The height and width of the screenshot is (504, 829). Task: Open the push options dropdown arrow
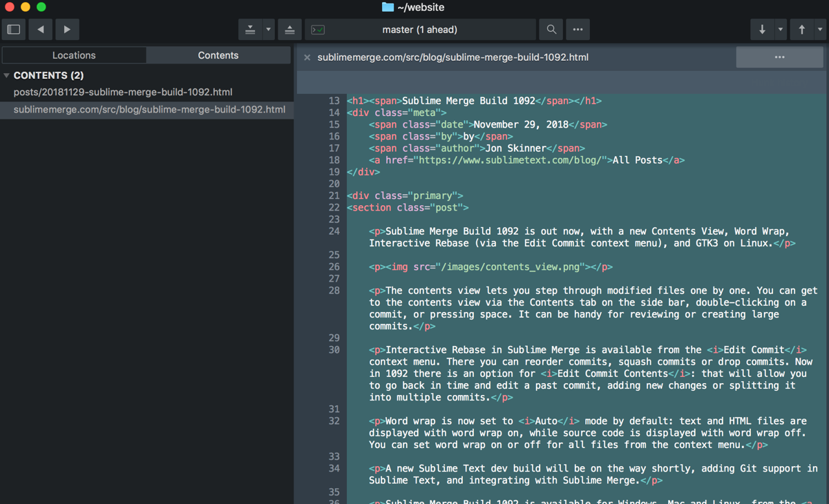click(821, 29)
